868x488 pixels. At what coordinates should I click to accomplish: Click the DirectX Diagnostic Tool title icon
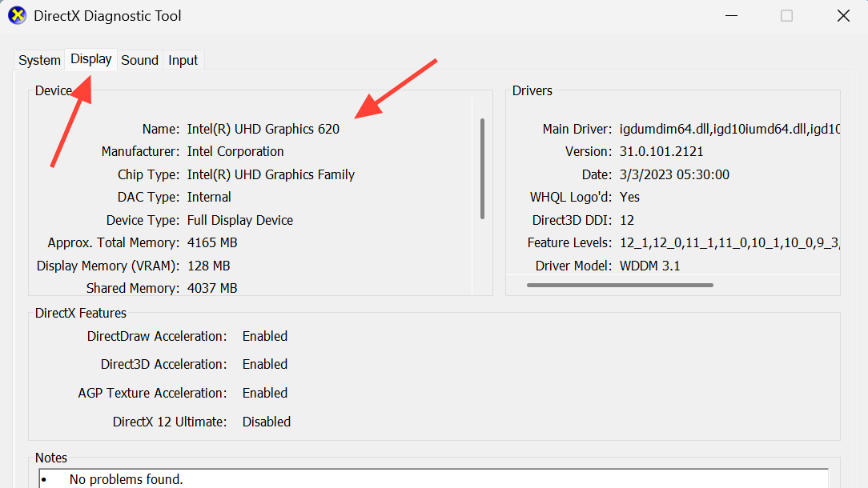(17, 15)
